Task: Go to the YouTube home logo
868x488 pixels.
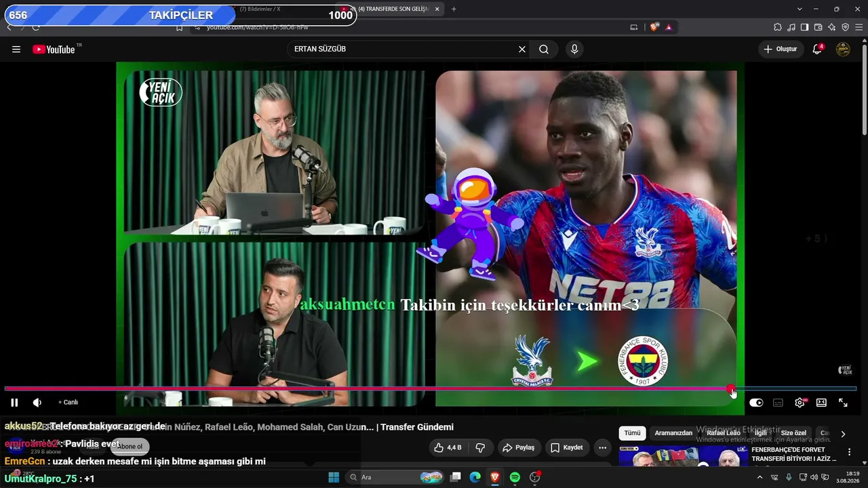Action: coord(54,49)
